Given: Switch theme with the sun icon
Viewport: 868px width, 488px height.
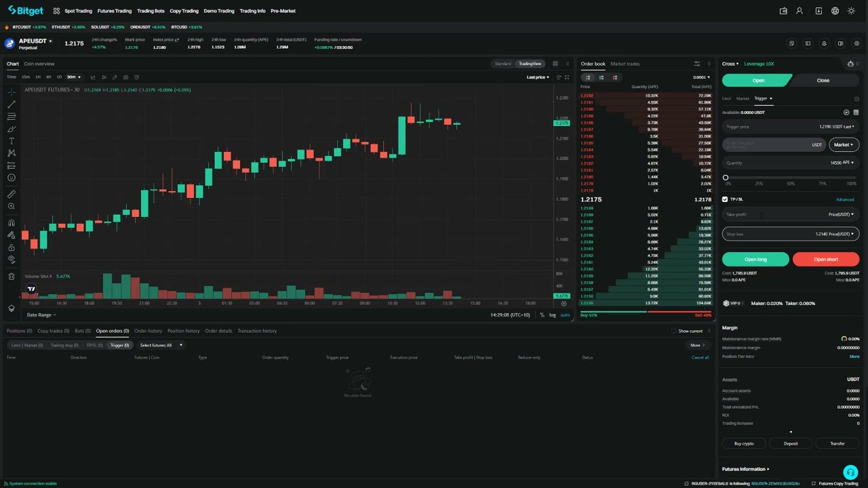Looking at the screenshot, I should tap(851, 11).
